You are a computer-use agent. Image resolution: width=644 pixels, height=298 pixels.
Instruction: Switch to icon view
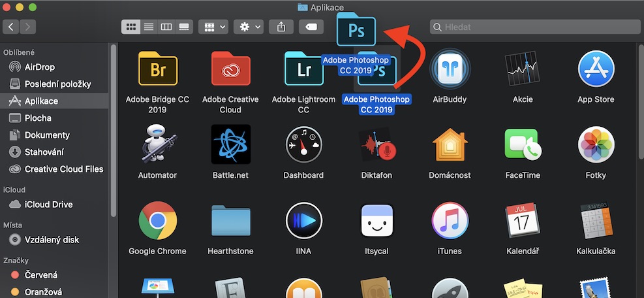point(130,27)
